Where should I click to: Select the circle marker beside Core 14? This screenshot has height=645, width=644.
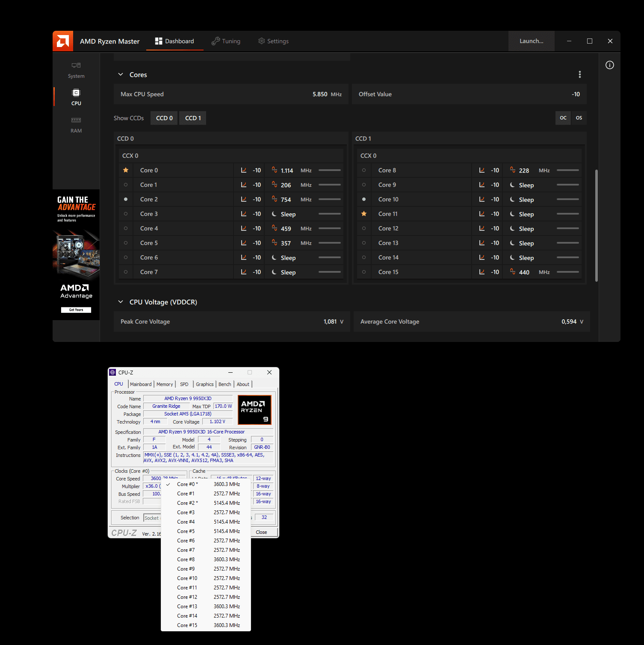pos(364,257)
